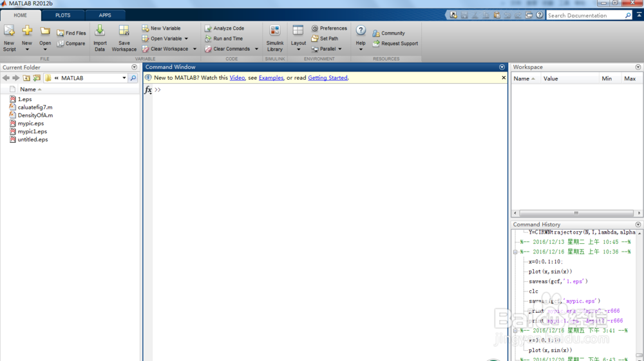
Task: Click Compare files
Action: pyautogui.click(x=71, y=44)
